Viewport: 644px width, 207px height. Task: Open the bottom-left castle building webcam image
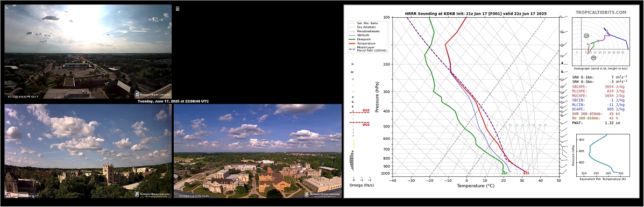click(88, 151)
